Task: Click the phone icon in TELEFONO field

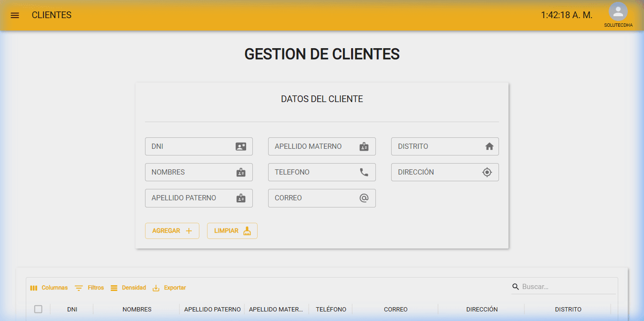Action: click(x=364, y=172)
